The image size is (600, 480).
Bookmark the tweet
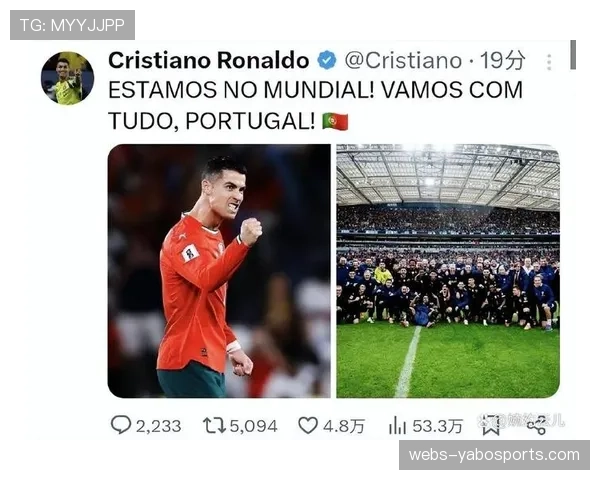click(x=491, y=426)
